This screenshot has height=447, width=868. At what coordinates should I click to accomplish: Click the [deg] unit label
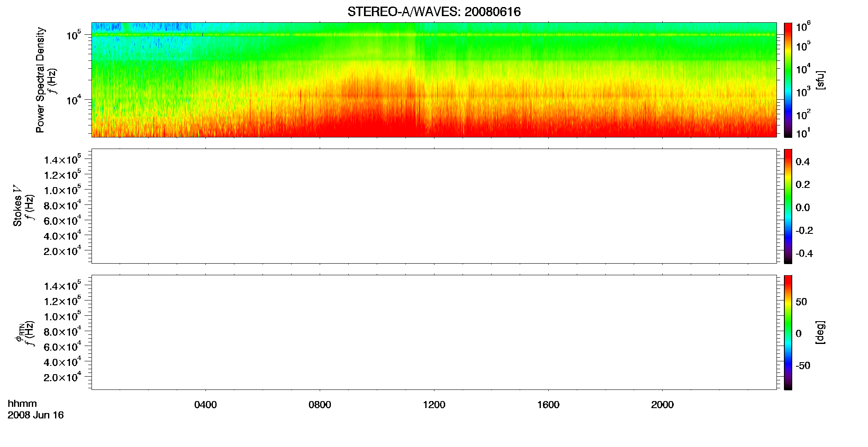click(820, 332)
